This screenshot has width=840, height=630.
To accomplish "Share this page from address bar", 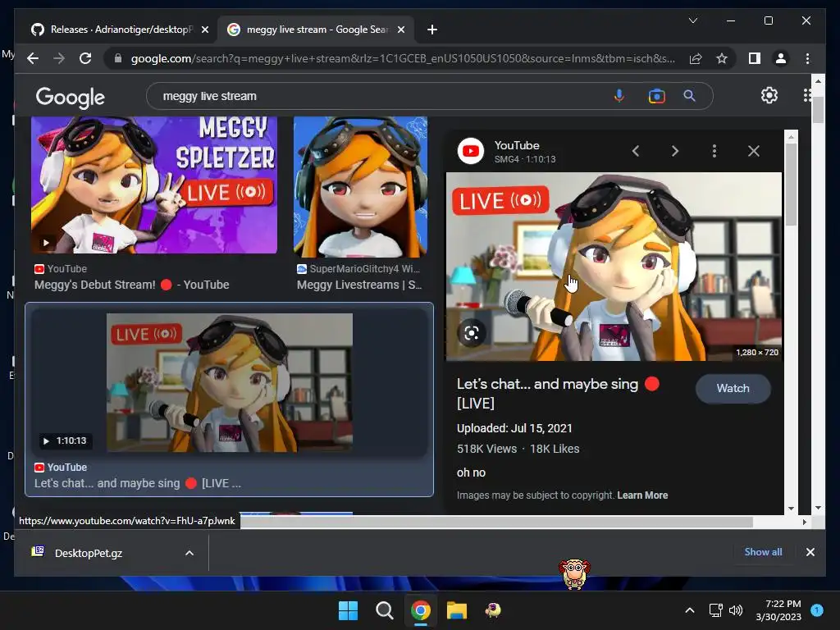I will pos(696,58).
